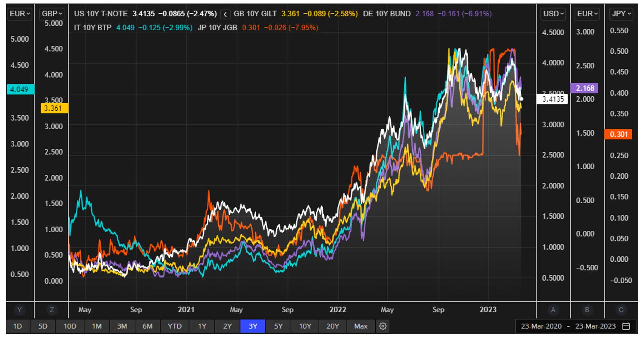Select the 1Y time range
The image size is (644, 341).
pos(202,326)
